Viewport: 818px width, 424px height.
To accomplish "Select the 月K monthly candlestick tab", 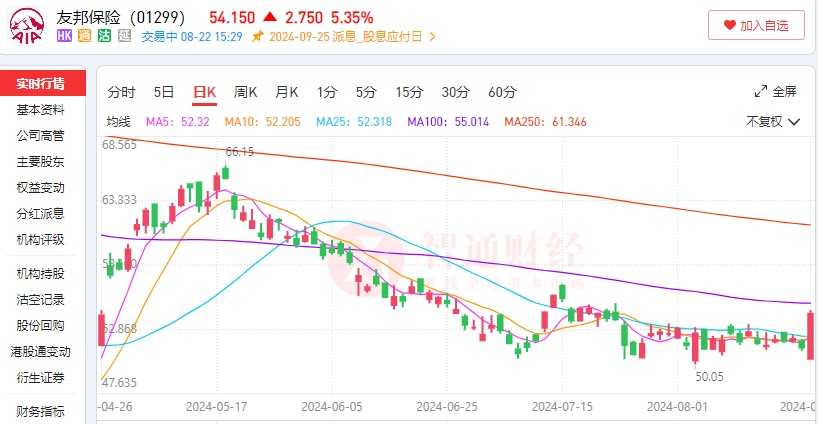I will pos(287,92).
